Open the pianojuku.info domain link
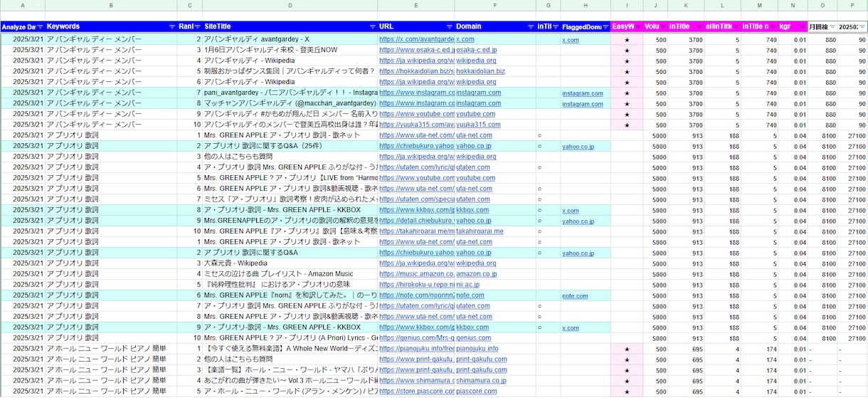The height and width of the screenshot is (398, 868). coord(477,349)
